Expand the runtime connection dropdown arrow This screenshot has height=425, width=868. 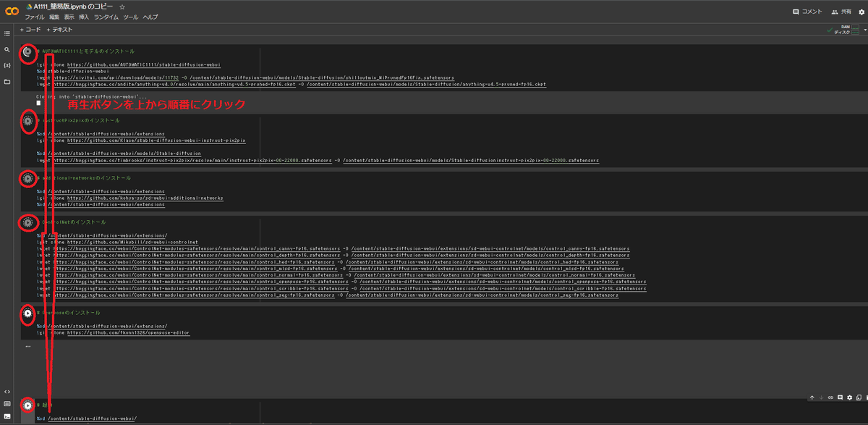[x=864, y=30]
